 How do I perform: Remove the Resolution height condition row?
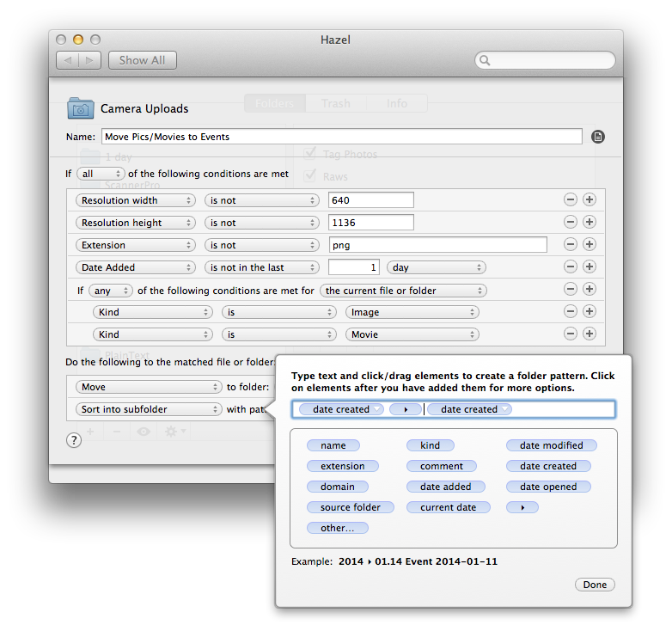click(570, 222)
